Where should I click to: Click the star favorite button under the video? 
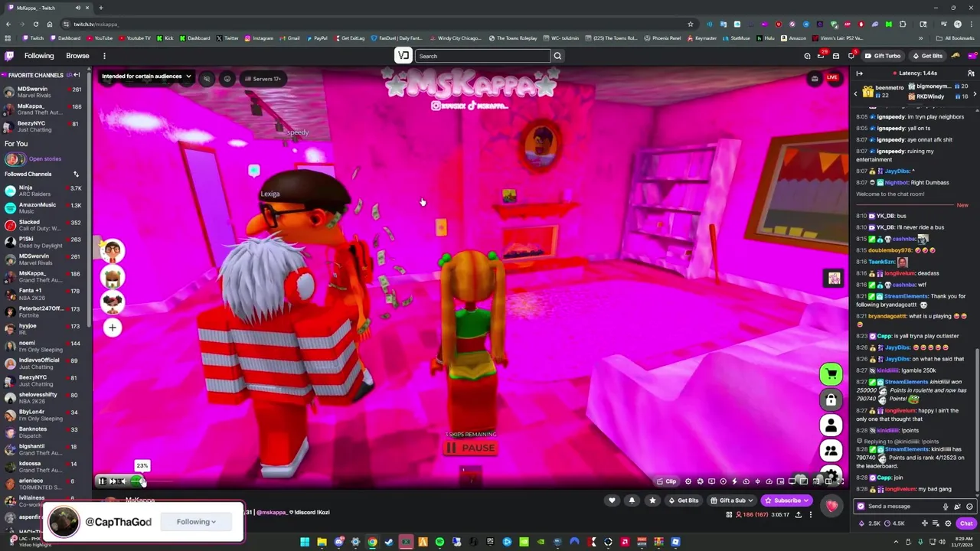pos(652,500)
